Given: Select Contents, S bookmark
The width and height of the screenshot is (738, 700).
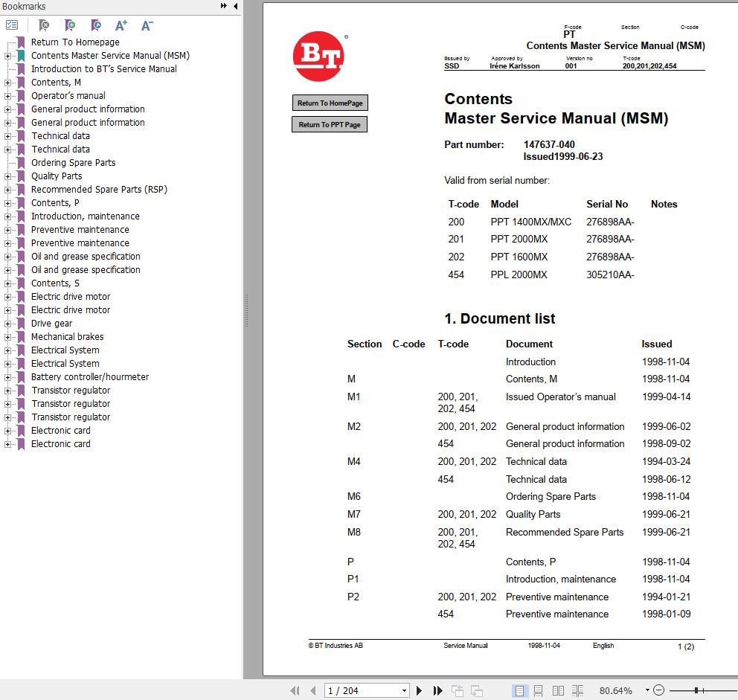Looking at the screenshot, I should 55,283.
